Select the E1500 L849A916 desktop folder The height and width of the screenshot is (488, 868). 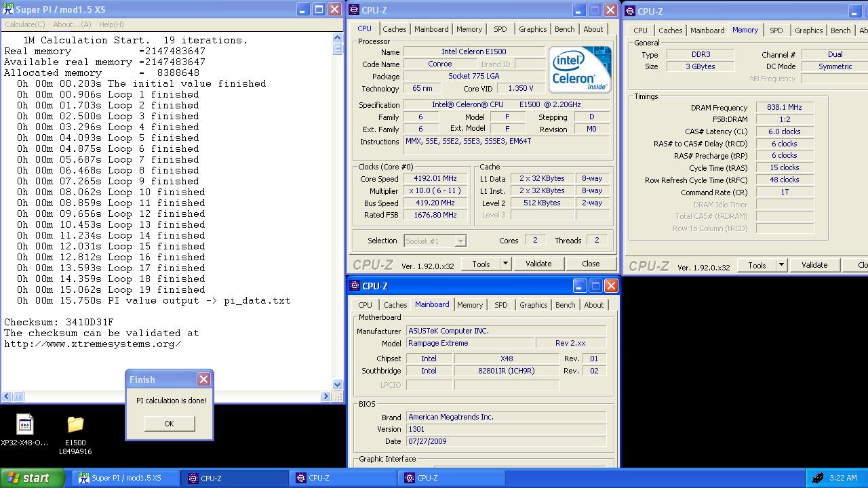pos(75,424)
